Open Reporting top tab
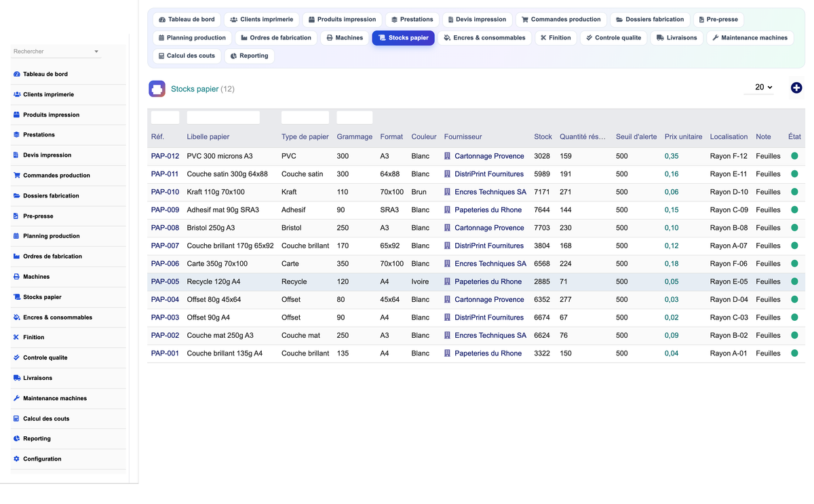 (250, 56)
